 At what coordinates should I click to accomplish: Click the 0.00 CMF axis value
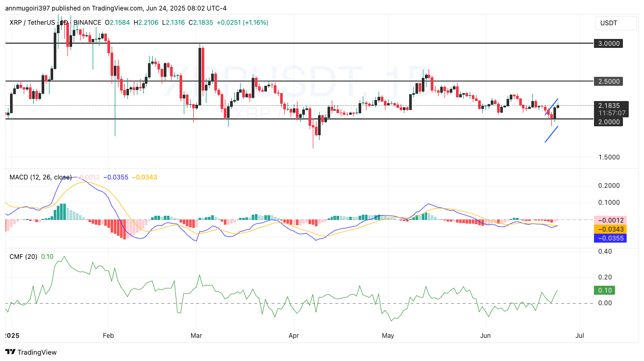604,303
